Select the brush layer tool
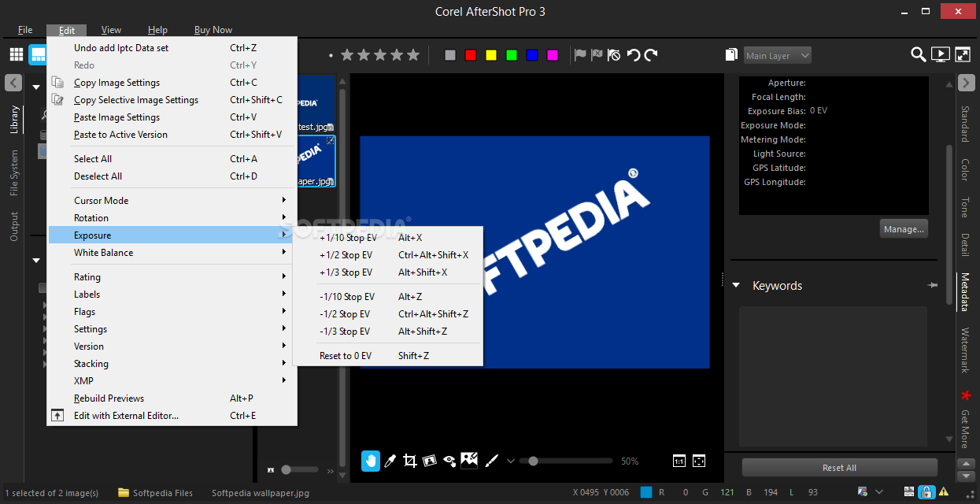This screenshot has width=980, height=504. (490, 461)
